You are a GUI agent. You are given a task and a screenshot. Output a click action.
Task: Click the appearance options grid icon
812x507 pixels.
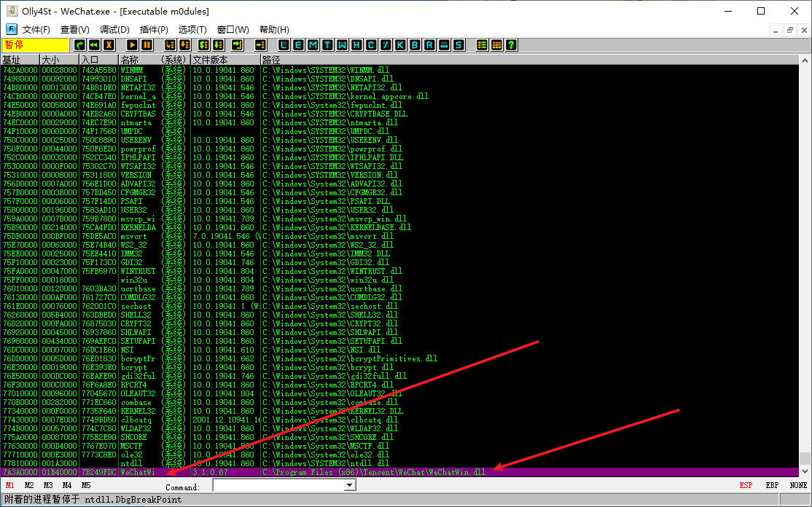[x=496, y=45]
